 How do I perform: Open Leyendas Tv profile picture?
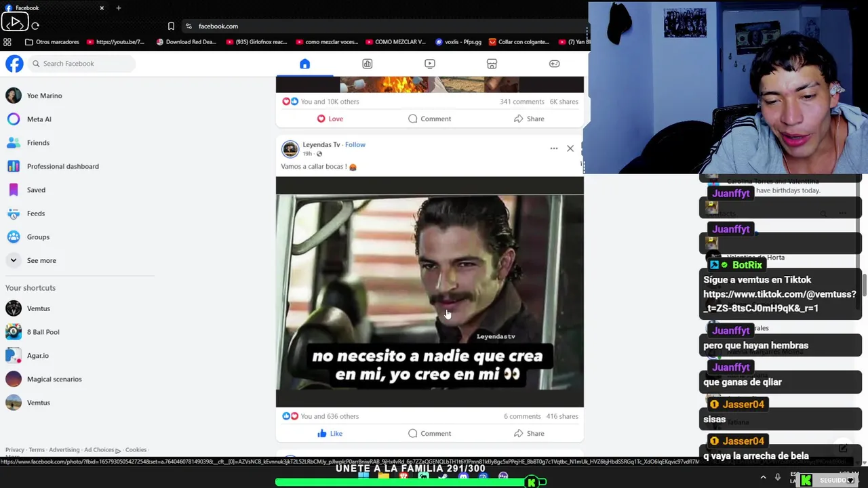coord(290,148)
